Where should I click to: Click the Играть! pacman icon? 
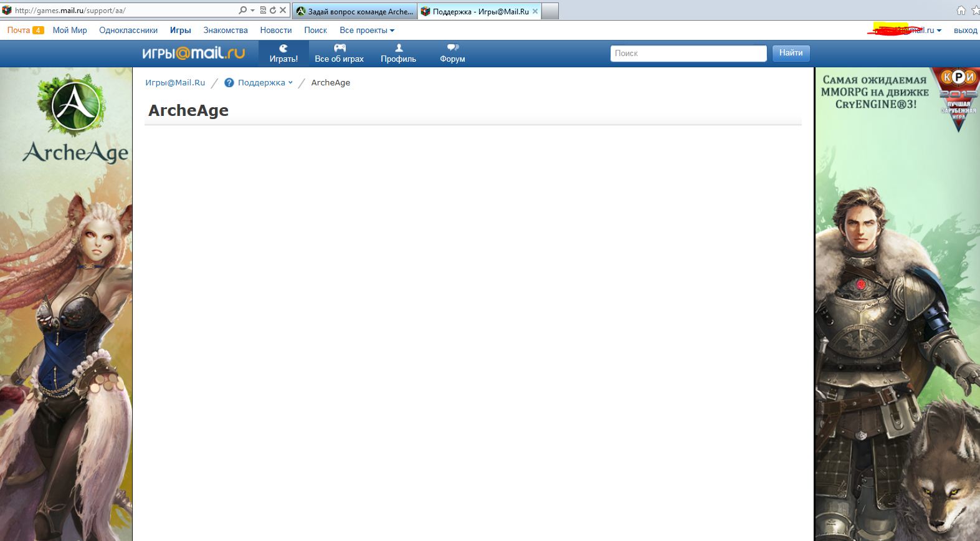[x=283, y=48]
